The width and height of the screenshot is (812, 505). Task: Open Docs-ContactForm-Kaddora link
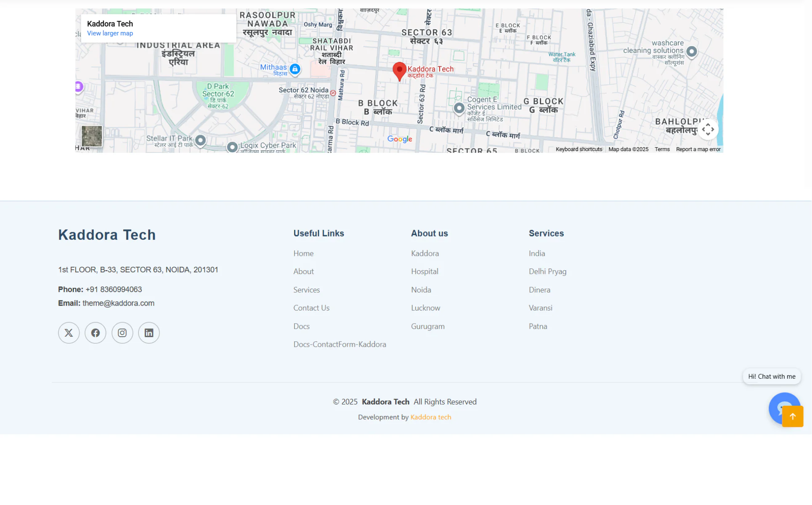pyautogui.click(x=340, y=344)
